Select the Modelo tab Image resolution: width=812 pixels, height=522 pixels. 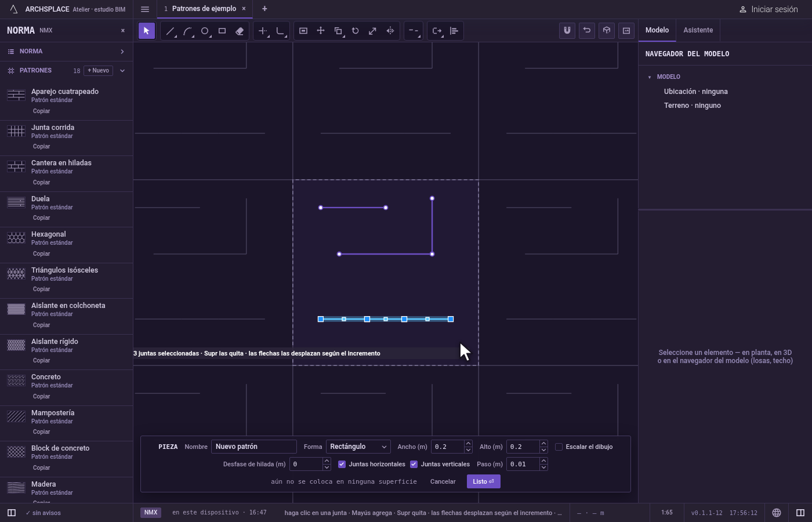tap(657, 30)
